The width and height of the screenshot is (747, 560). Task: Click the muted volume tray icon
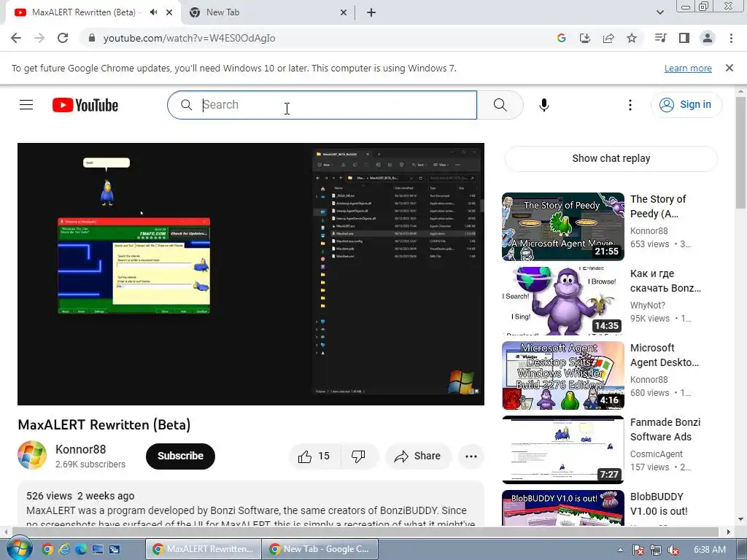[x=673, y=550]
